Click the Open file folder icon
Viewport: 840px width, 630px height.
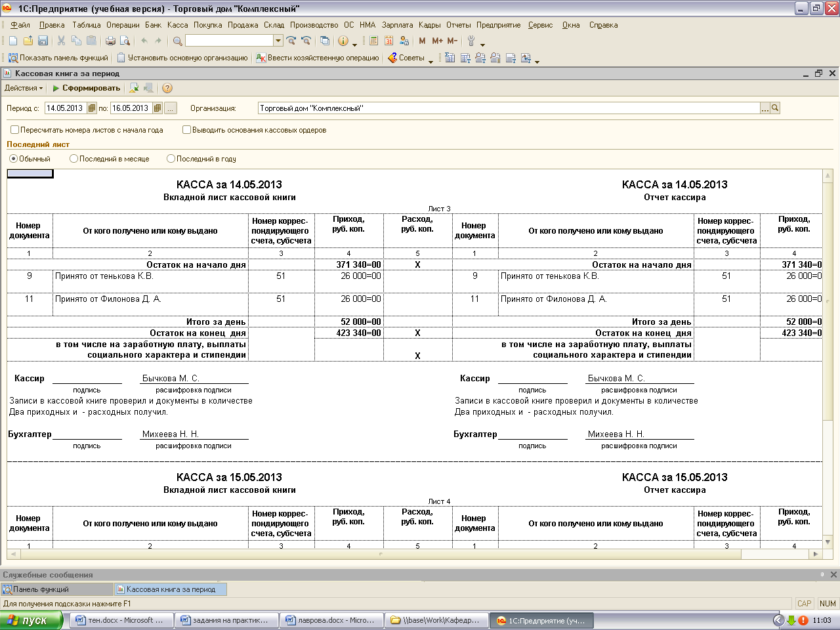pyautogui.click(x=28, y=41)
